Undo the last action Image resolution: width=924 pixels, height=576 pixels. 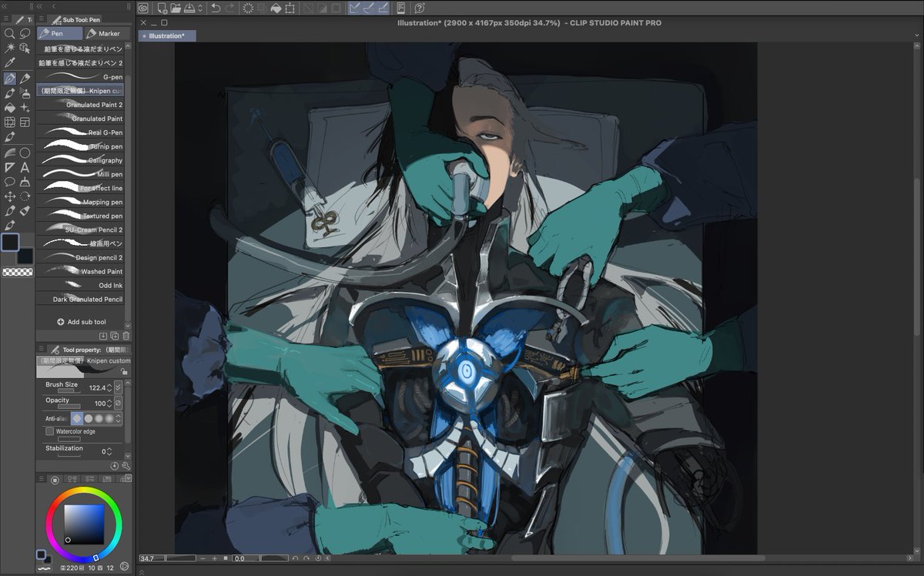[x=216, y=8]
